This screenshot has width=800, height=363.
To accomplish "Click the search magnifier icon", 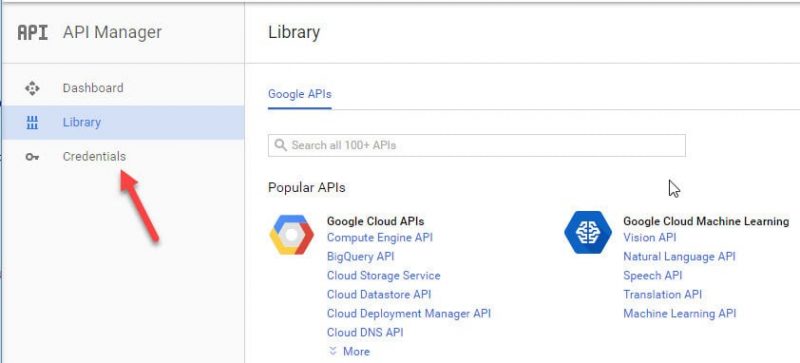I will 280,145.
